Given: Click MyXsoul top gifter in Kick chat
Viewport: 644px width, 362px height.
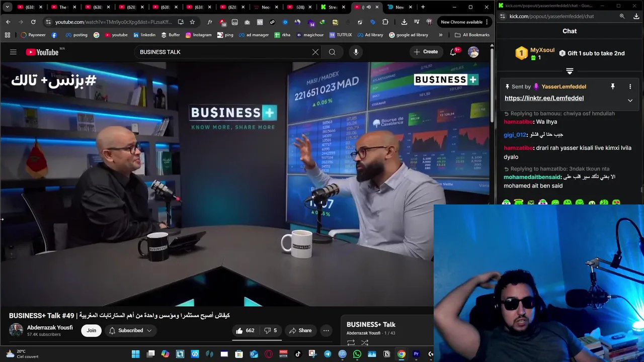Looking at the screenshot, I should point(542,50).
